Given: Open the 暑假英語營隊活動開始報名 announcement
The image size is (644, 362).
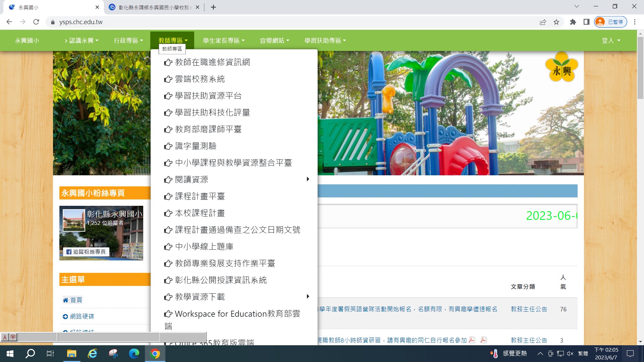Looking at the screenshot, I should point(408,309).
